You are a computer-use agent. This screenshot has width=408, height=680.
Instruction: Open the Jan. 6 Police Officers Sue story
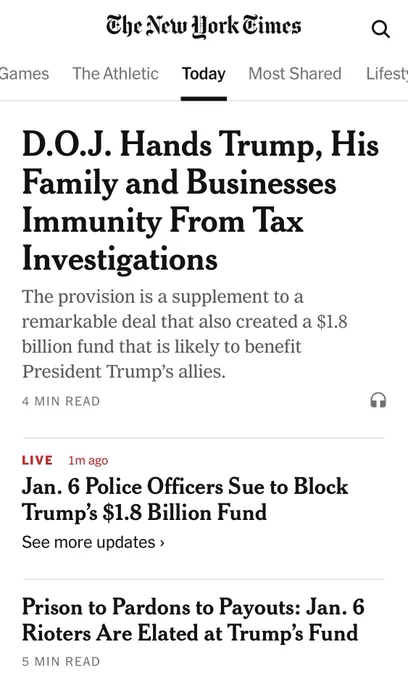click(x=185, y=499)
